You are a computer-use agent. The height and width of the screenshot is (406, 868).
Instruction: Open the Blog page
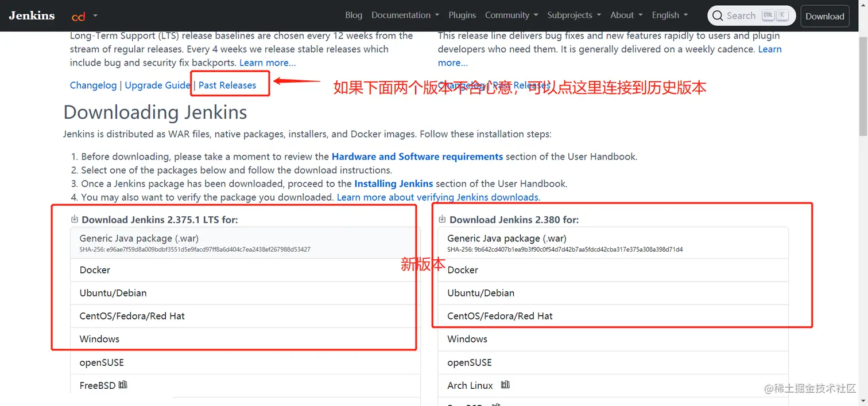(354, 15)
